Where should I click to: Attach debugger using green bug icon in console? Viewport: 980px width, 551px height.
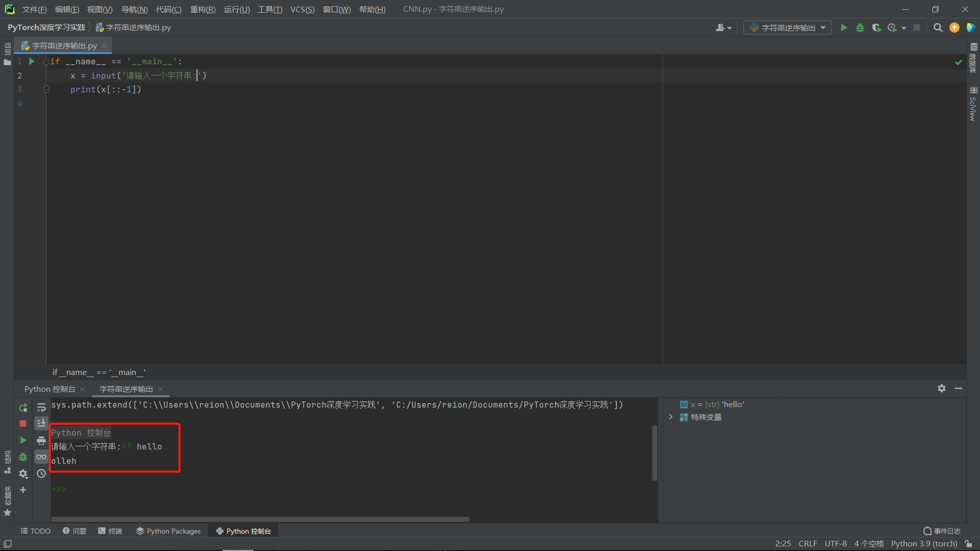point(23,457)
